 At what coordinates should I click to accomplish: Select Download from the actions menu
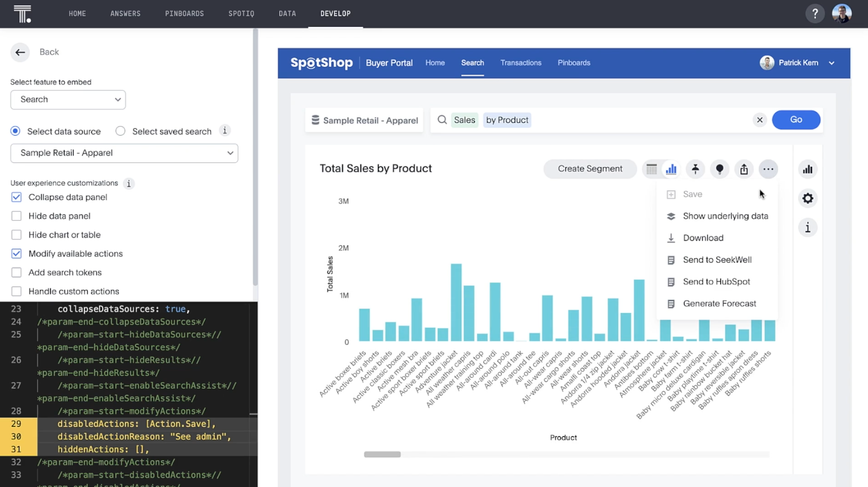[703, 238]
